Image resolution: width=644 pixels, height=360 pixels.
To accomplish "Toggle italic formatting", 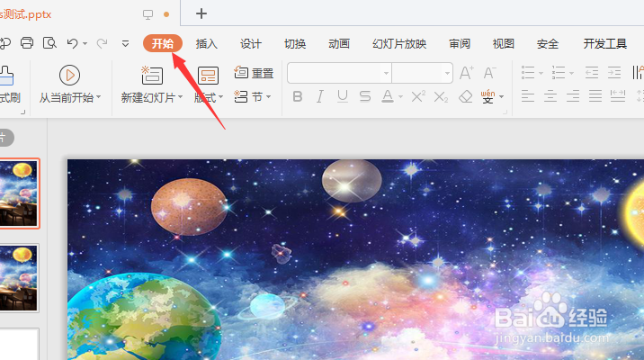I will click(320, 97).
